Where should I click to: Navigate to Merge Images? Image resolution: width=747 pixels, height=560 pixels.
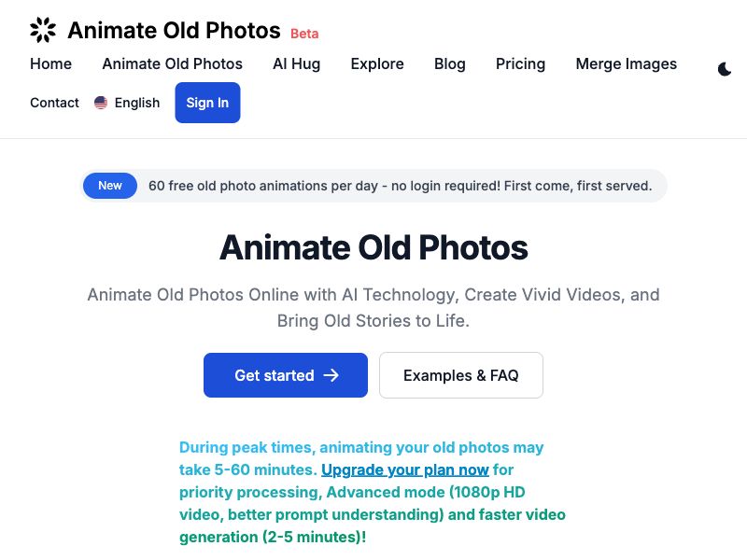point(626,63)
